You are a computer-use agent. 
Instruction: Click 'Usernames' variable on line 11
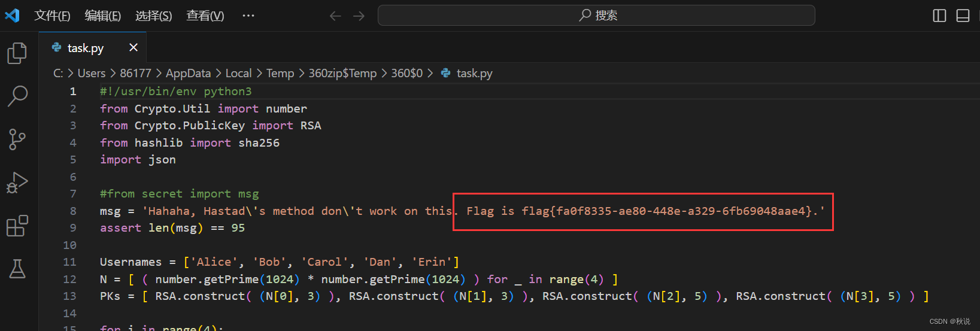pos(131,262)
